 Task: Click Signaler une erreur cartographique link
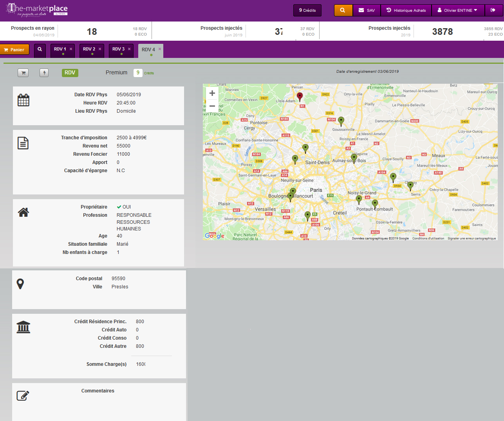click(472, 238)
